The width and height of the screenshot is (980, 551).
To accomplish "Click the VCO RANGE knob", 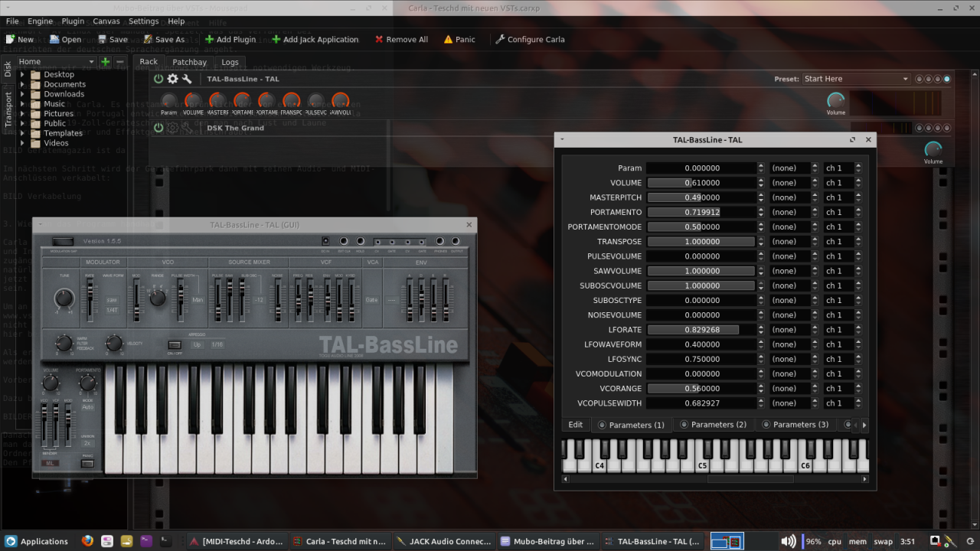I will [x=157, y=298].
